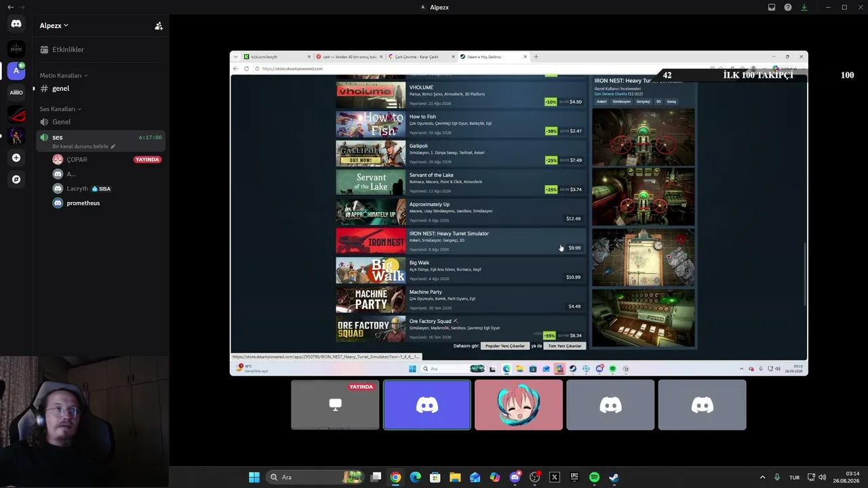Click the Servant of the Lake row

pos(460,182)
